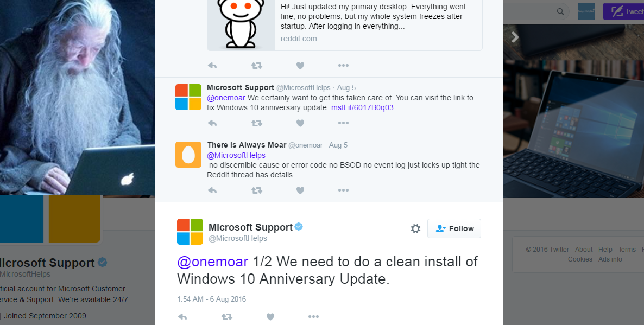Retweet the onemoar reply about BSOD
Screen dimensions: 644x325
pyautogui.click(x=257, y=190)
